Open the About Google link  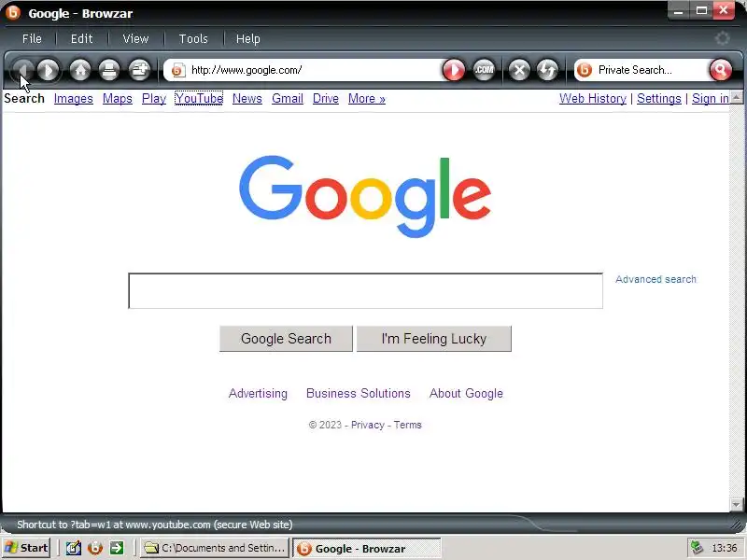coord(466,393)
